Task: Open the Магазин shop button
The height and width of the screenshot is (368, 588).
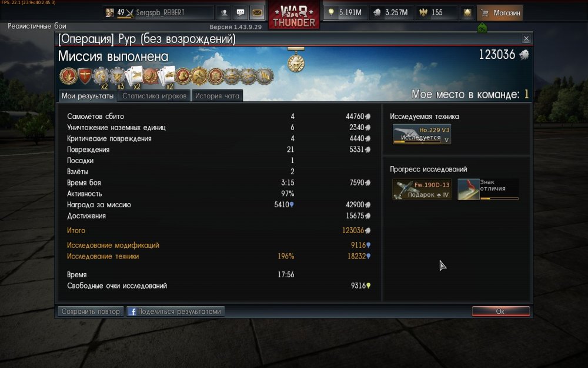Action: [500, 13]
